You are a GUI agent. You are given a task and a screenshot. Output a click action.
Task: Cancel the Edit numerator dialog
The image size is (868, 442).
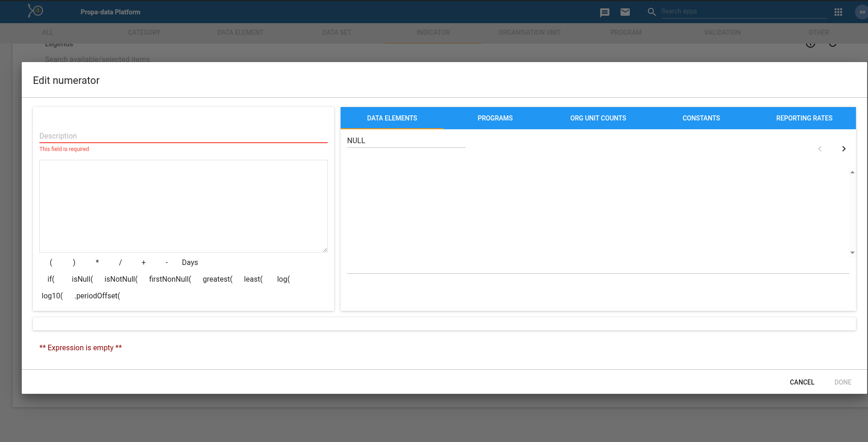coord(802,382)
